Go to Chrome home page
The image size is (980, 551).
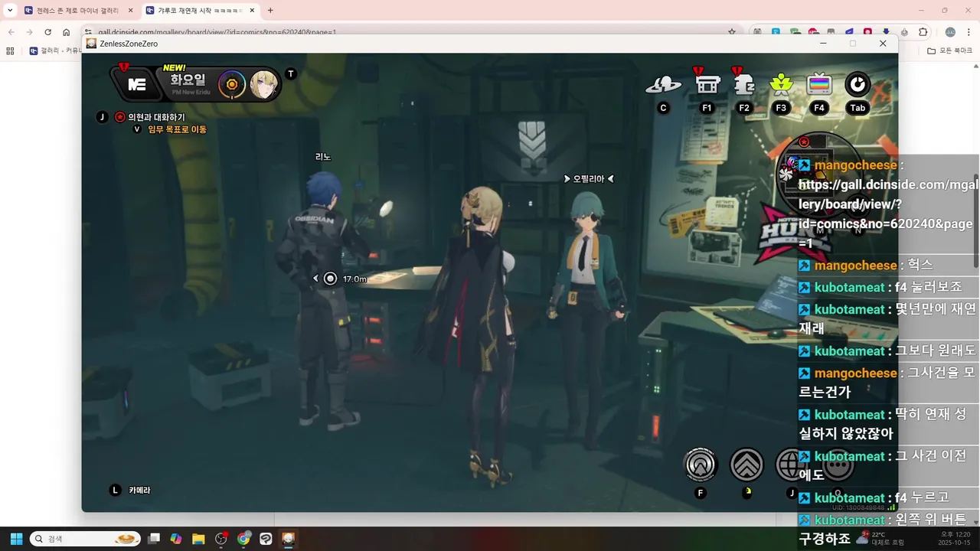tap(67, 32)
